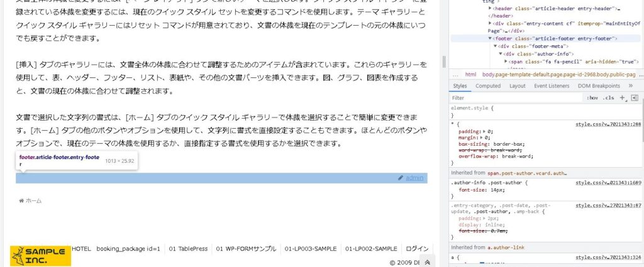
Task: Open the style.css:1689 source link
Action: 608,182
